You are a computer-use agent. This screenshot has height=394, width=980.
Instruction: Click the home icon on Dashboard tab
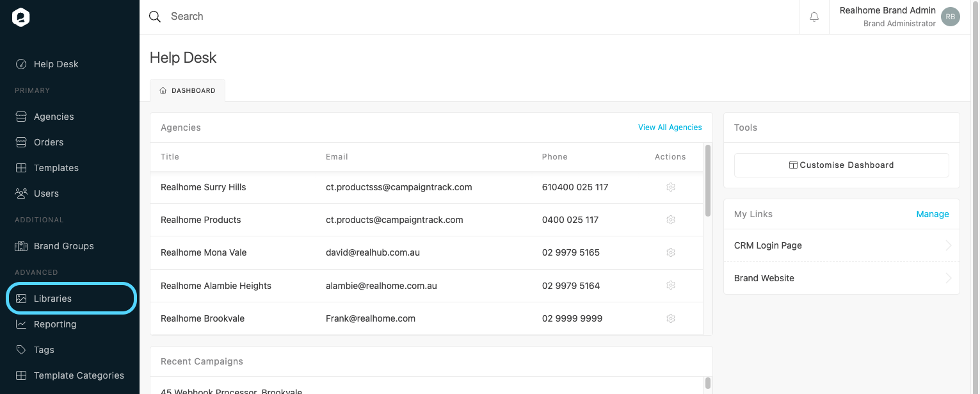tap(163, 90)
